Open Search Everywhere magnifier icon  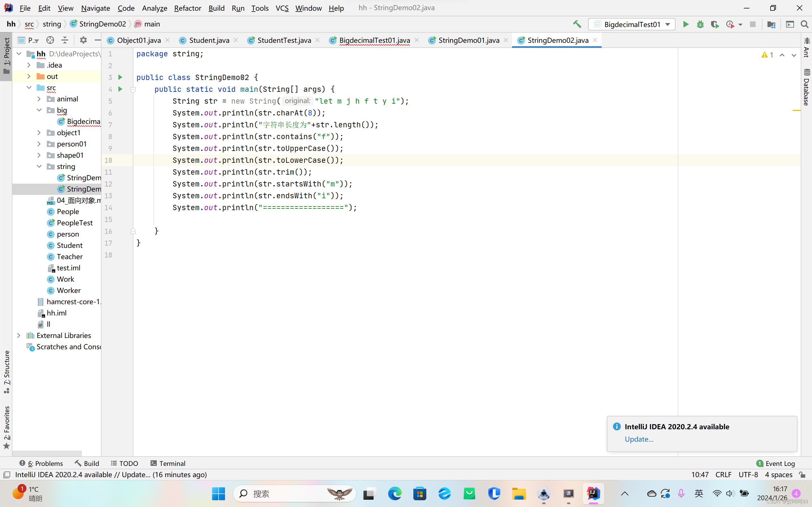804,25
